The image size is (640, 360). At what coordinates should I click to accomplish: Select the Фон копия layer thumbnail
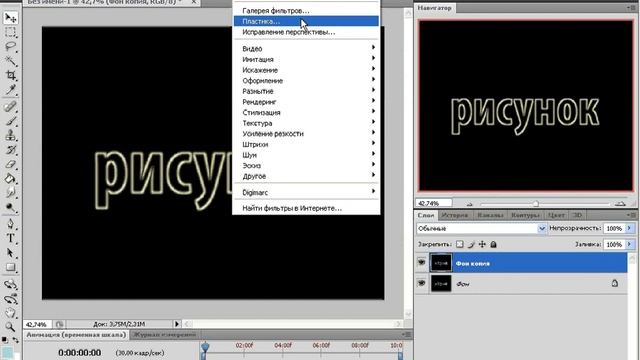[441, 263]
